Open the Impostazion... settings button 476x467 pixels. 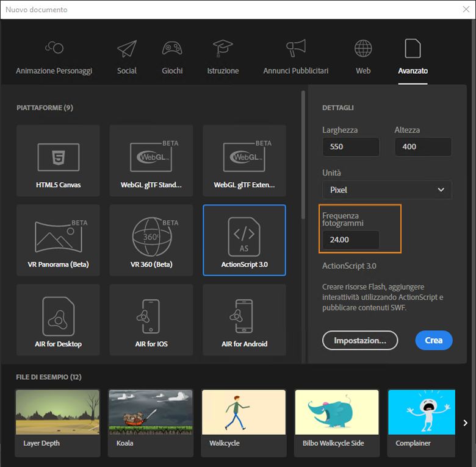[x=360, y=340]
